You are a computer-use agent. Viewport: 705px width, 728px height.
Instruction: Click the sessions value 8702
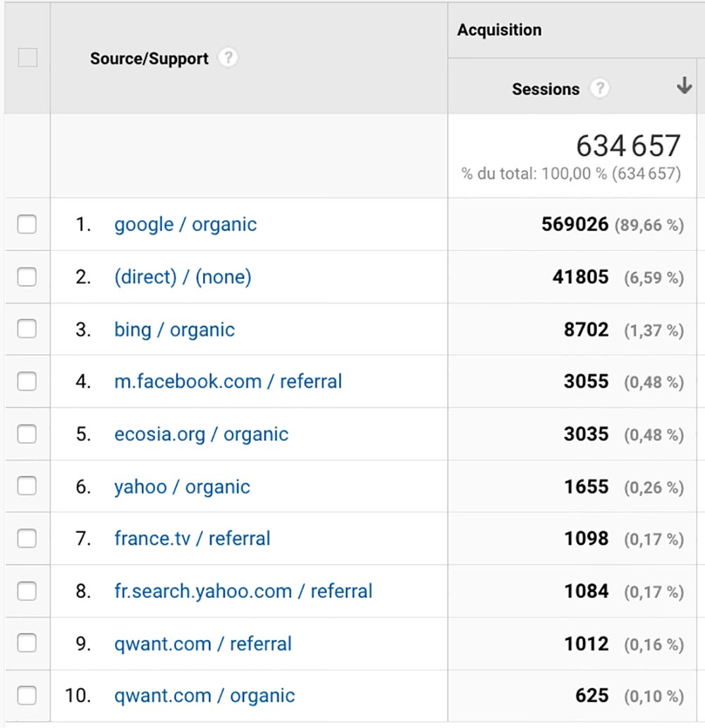pyautogui.click(x=586, y=330)
